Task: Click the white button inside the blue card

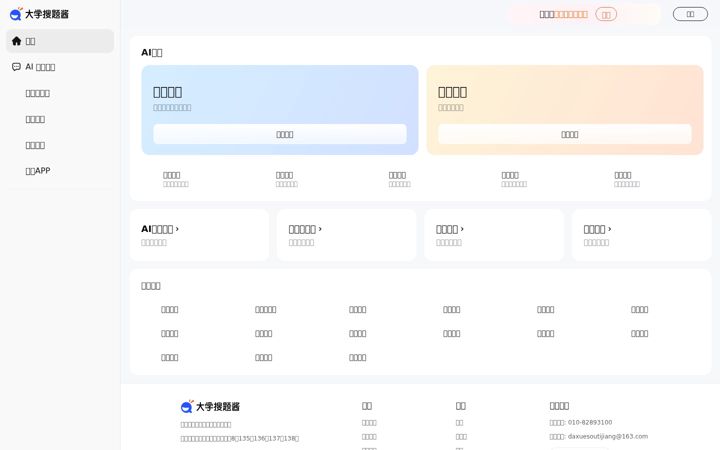Action: click(x=280, y=134)
